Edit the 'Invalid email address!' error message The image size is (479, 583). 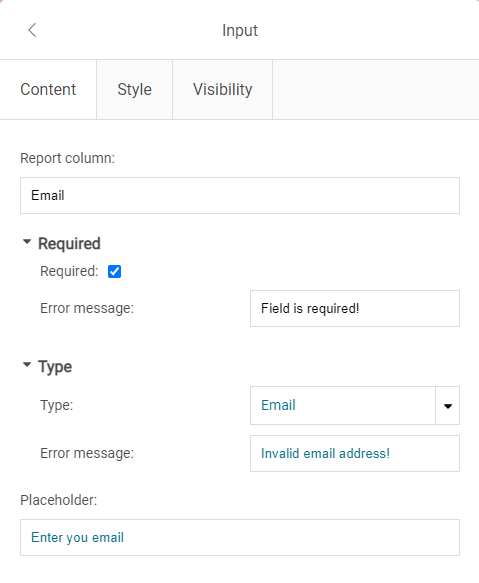(x=355, y=454)
